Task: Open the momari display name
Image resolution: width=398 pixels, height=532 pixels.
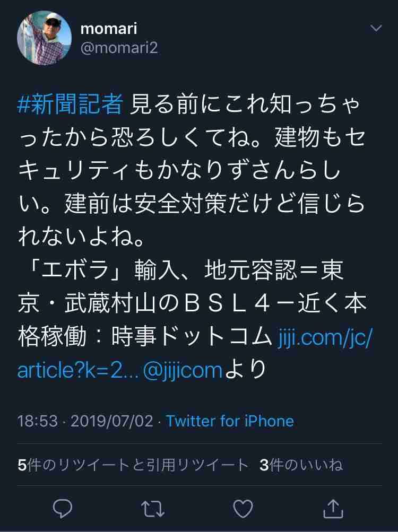Action: point(109,29)
